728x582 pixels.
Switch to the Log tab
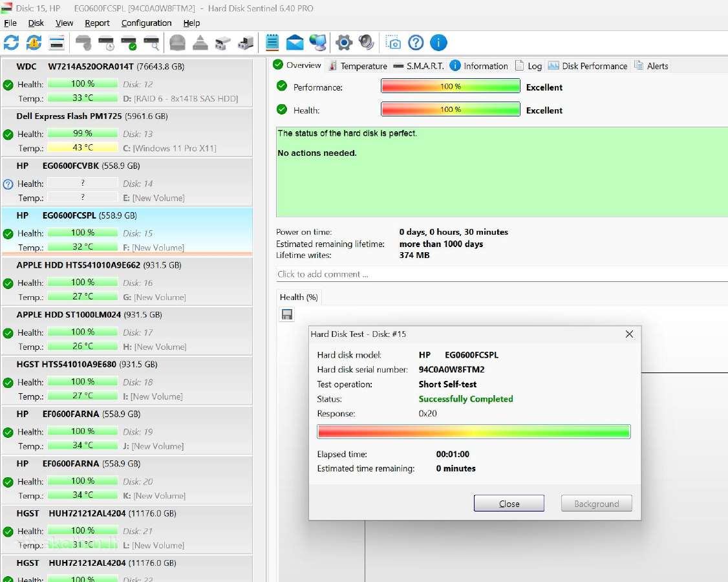pos(528,66)
